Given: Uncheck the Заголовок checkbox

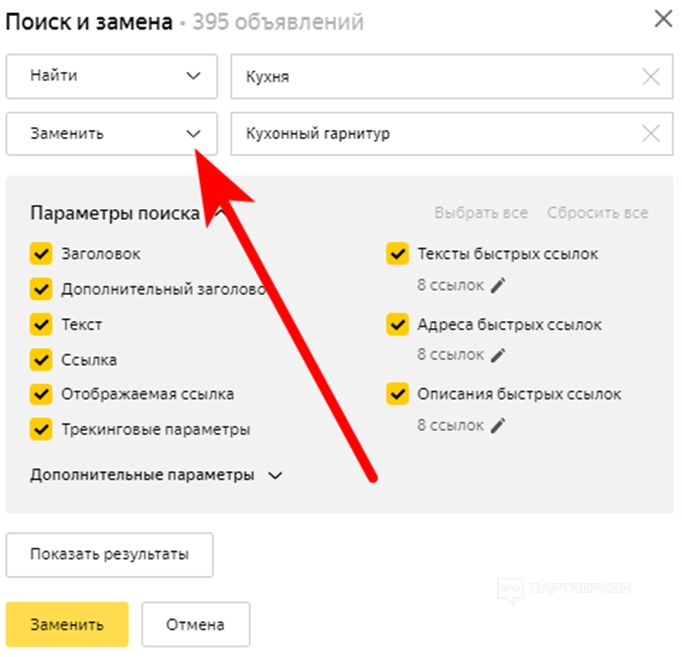Looking at the screenshot, I should (x=41, y=254).
